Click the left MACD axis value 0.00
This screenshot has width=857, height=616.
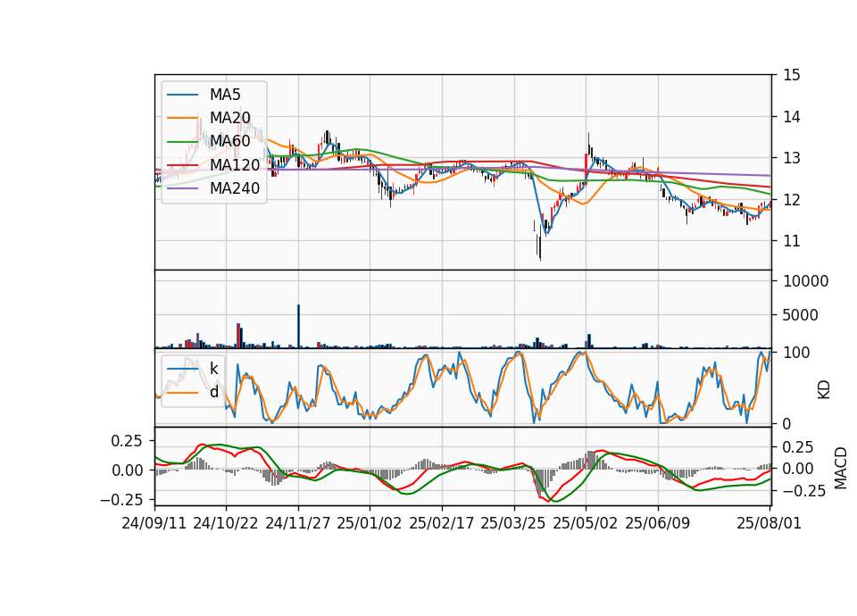(128, 470)
